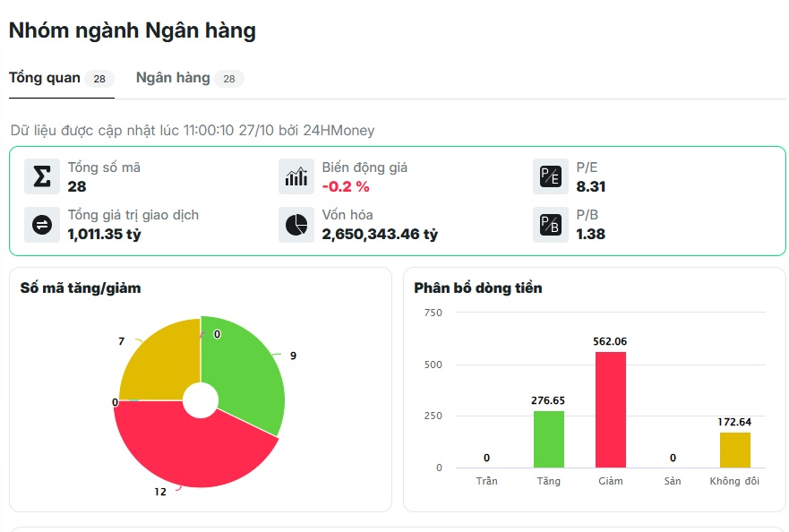
Task: Click the yellow Không đổi bar 172.64
Action: coord(734,450)
